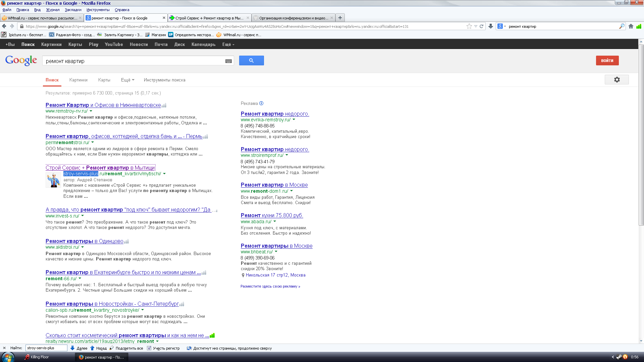The image size is (644, 362).
Task: Open the Ещё dropdown in black bar
Action: coord(228,44)
